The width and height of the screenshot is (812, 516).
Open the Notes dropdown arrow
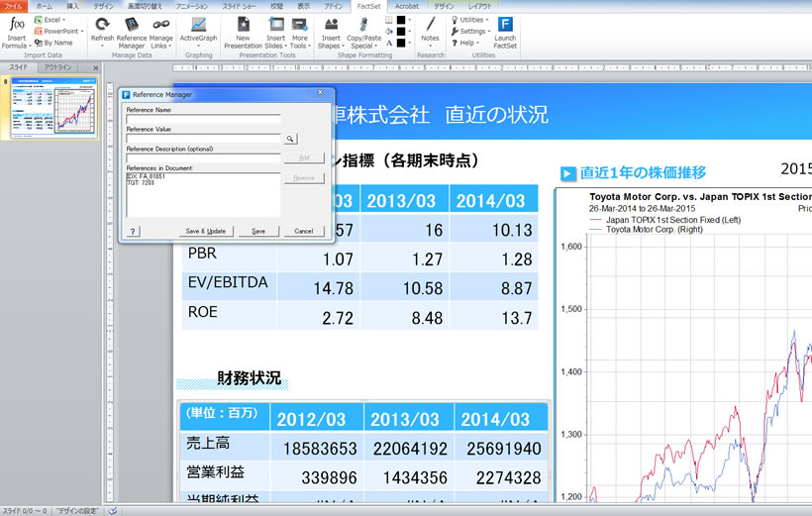(x=430, y=47)
